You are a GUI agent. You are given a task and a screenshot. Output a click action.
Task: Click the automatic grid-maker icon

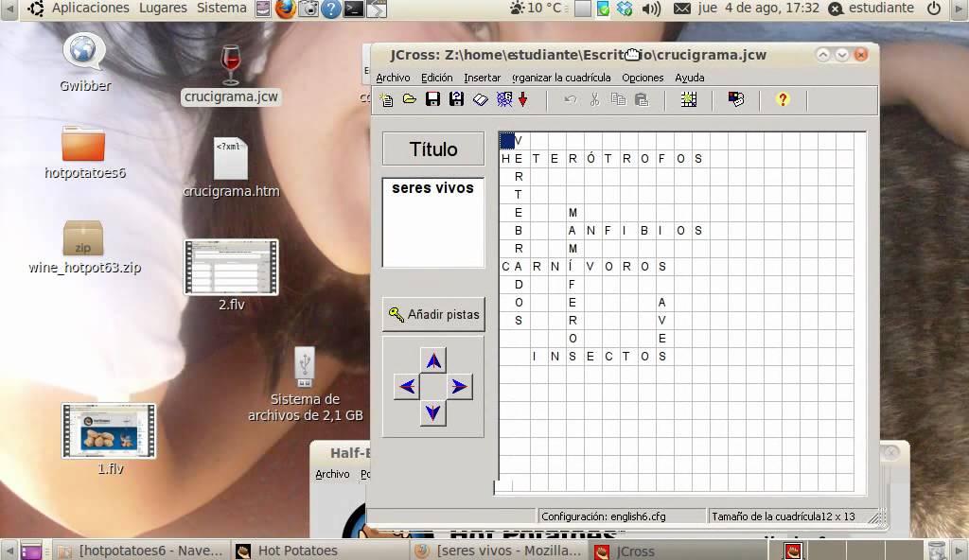689,99
